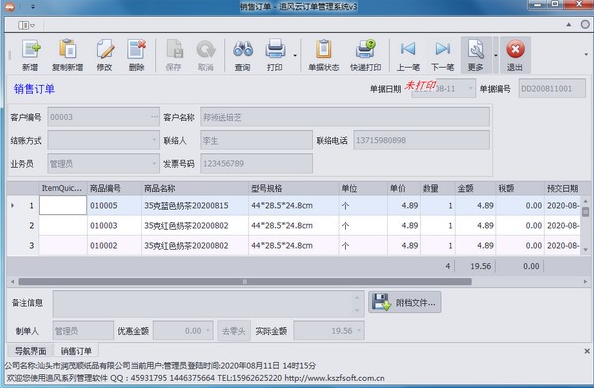Click the 复制新增 (Copy New) icon
594x388 pixels.
coord(67,55)
